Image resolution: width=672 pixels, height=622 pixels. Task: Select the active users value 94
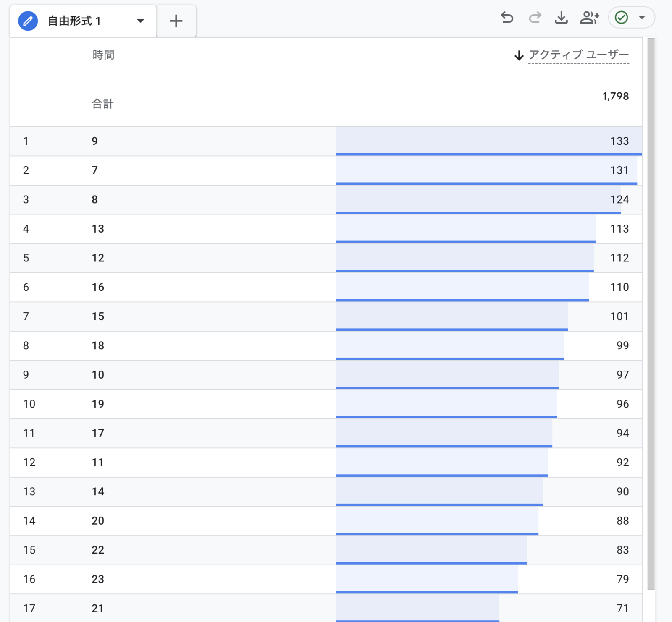623,433
